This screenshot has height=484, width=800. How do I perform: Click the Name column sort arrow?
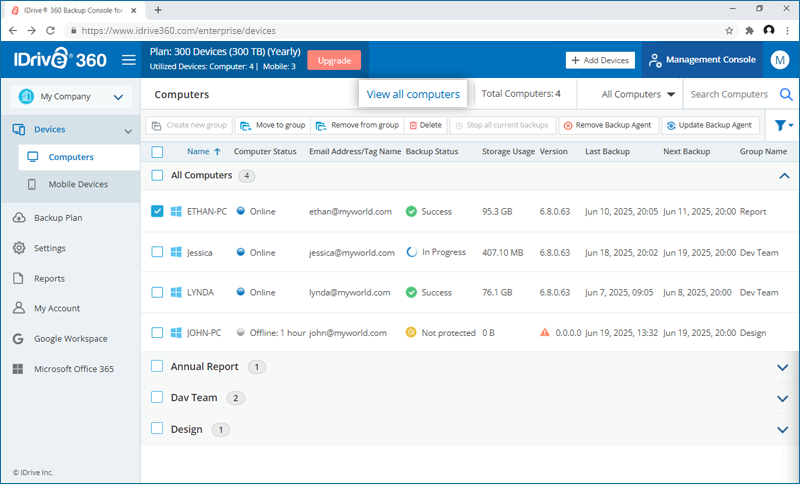click(217, 151)
